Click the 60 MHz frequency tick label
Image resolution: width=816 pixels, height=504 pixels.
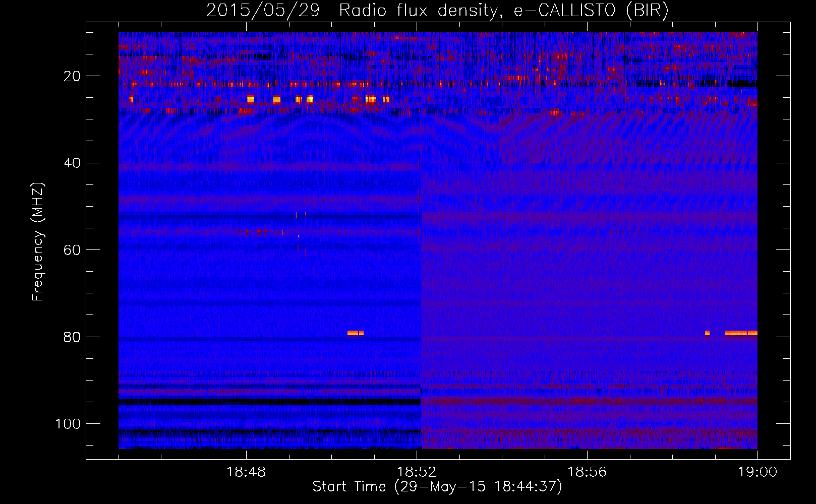[x=72, y=250]
